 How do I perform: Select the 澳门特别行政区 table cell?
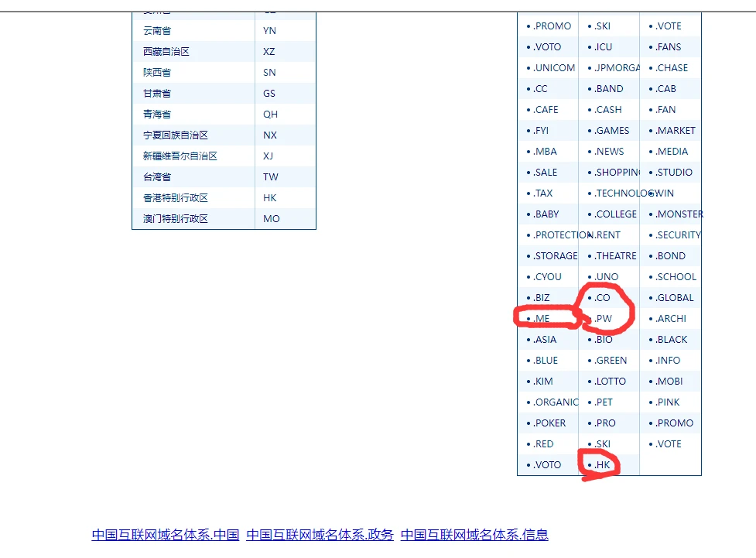click(193, 218)
